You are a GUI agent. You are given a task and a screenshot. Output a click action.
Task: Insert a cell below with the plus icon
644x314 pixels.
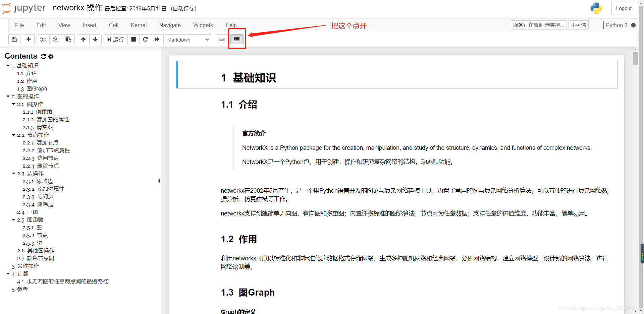pyautogui.click(x=29, y=40)
